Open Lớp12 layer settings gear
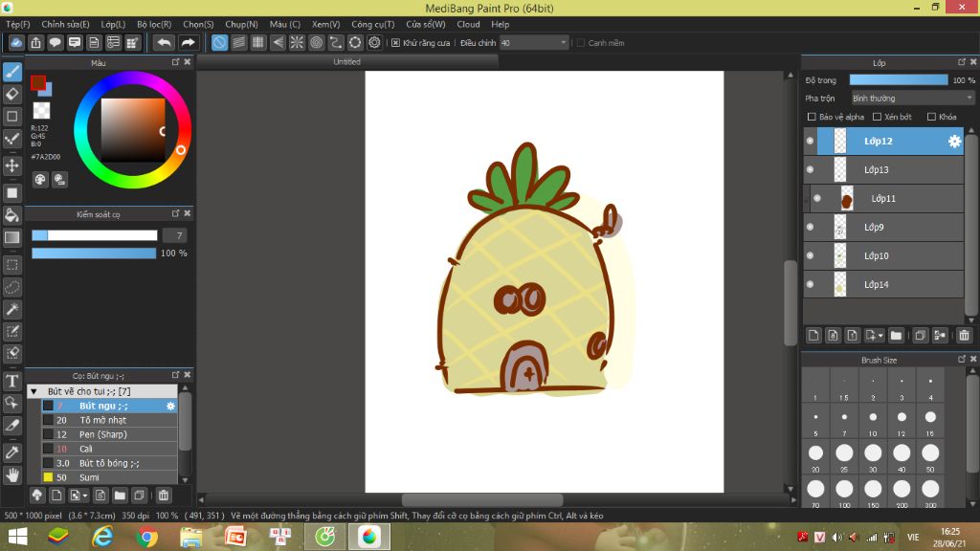980x551 pixels. click(954, 142)
